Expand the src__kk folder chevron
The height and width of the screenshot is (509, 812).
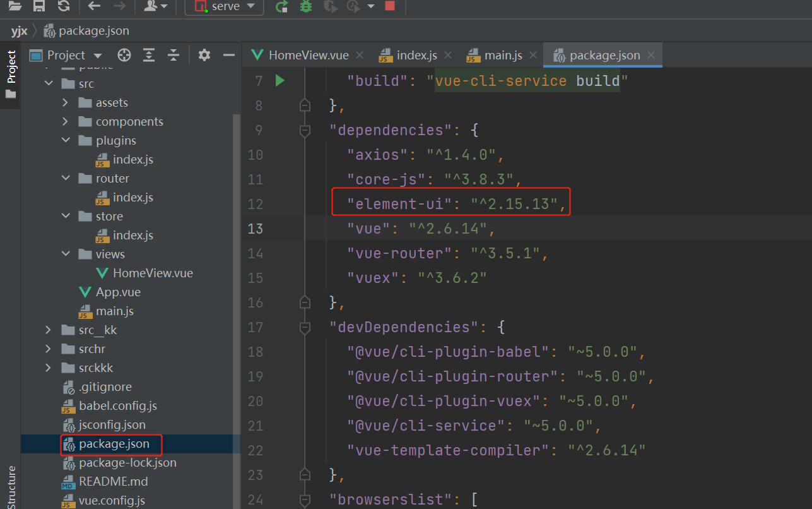tap(48, 330)
